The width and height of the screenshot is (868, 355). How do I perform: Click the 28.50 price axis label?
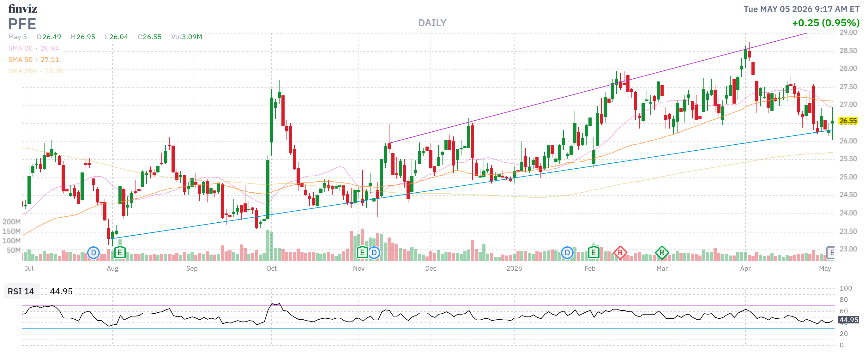pos(848,51)
